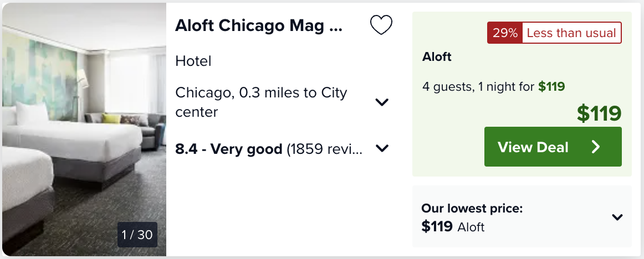Open the 1 / 30 photo counter

pyautogui.click(x=137, y=235)
